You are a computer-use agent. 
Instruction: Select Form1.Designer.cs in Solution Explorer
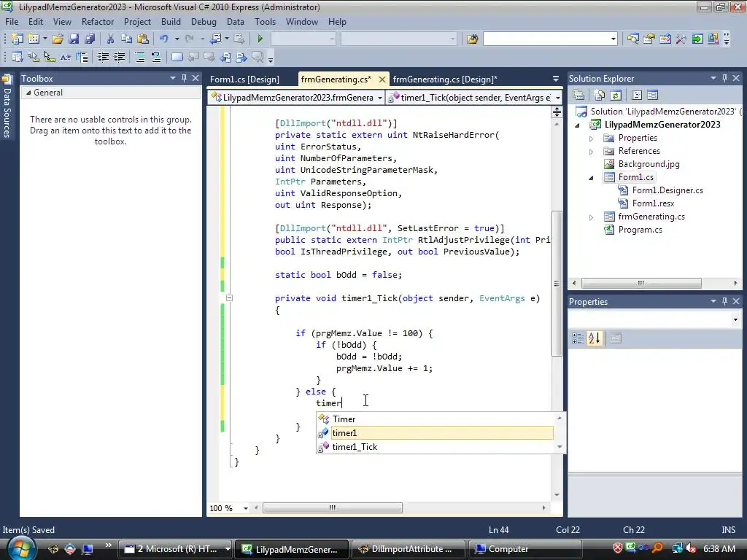pyautogui.click(x=667, y=190)
